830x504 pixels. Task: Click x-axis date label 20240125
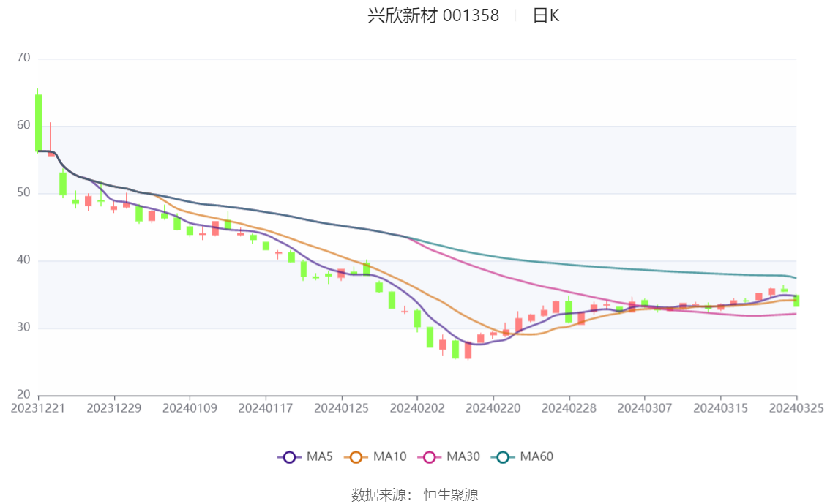click(341, 408)
